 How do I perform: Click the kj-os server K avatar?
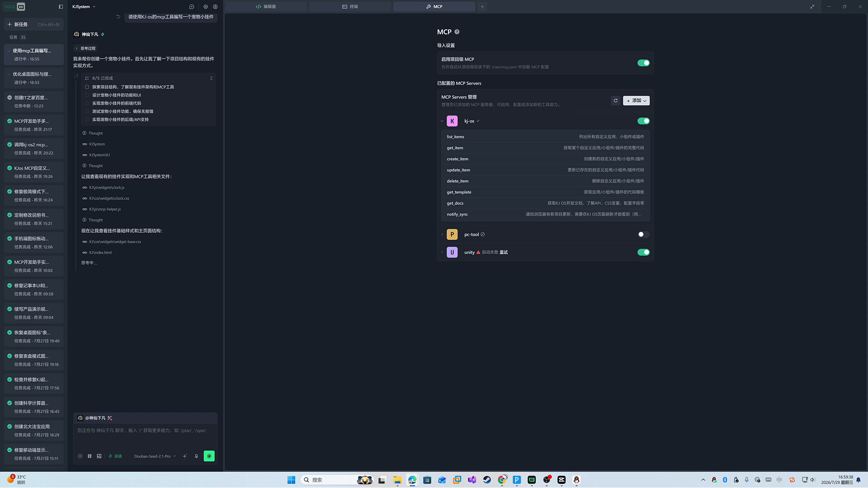[452, 121]
